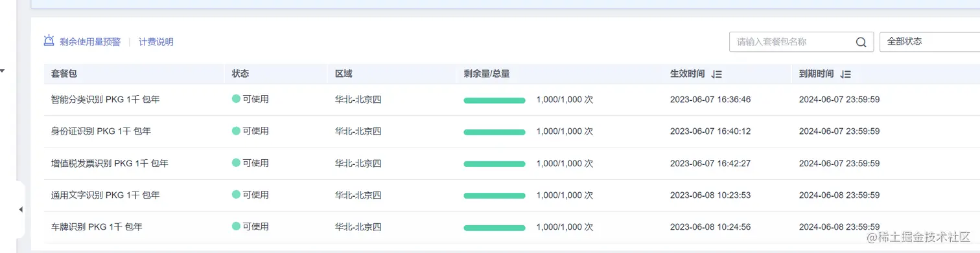Viewport: 980px width, 253px height.
Task: Click green status dot of 通用文字识别 row
Action: (237, 195)
